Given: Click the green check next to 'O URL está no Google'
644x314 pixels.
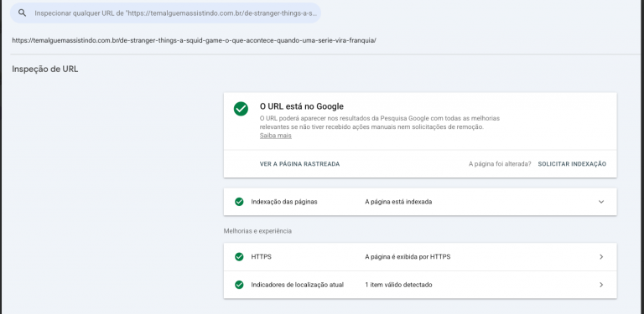Looking at the screenshot, I should tap(241, 109).
